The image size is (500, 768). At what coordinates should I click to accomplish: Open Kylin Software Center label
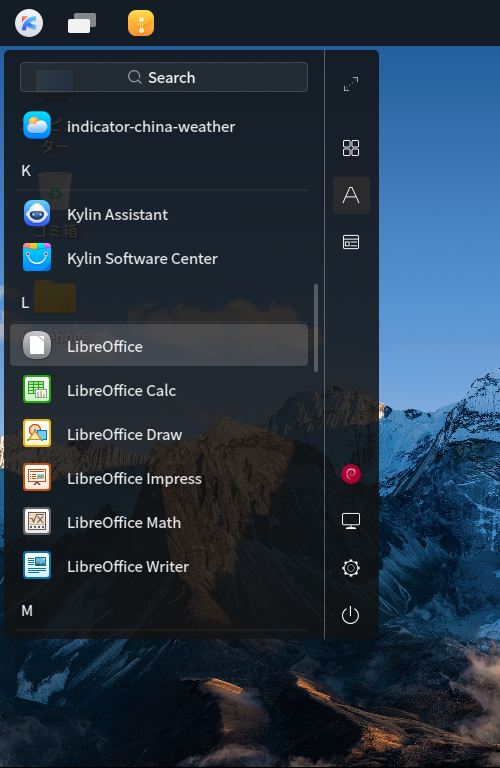pos(142,259)
